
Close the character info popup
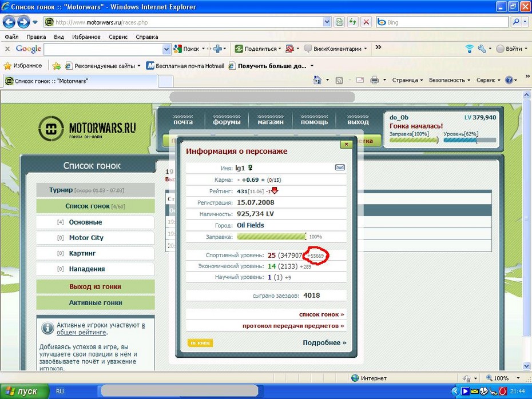click(347, 144)
